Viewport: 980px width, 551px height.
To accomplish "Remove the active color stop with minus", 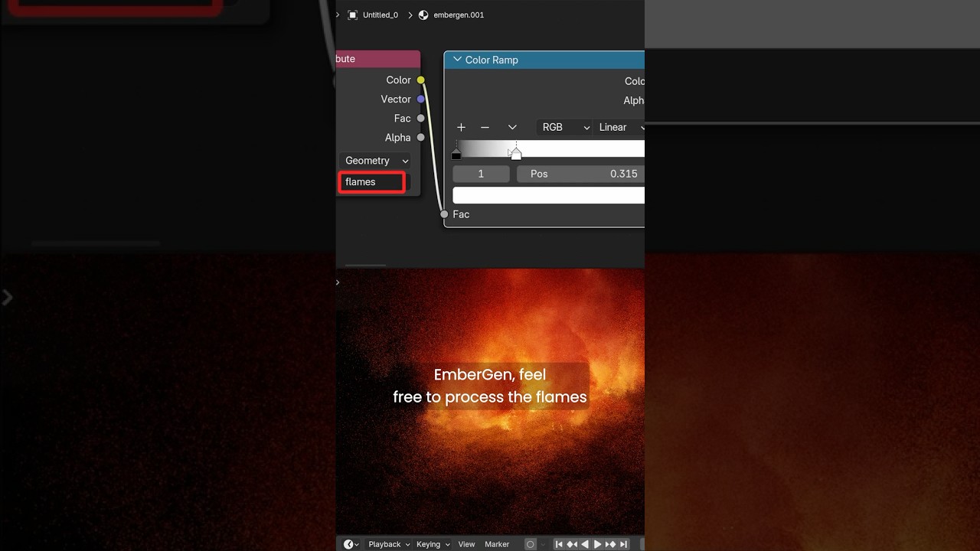I will (485, 127).
